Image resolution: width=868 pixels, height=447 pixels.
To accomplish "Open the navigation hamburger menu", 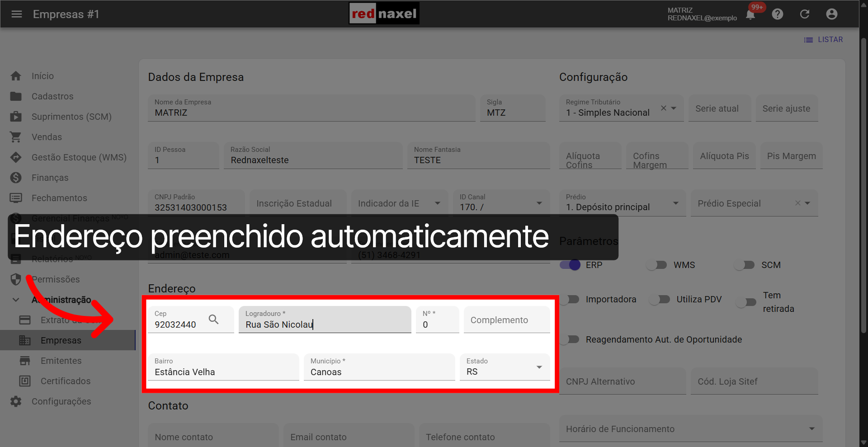I will click(x=17, y=14).
